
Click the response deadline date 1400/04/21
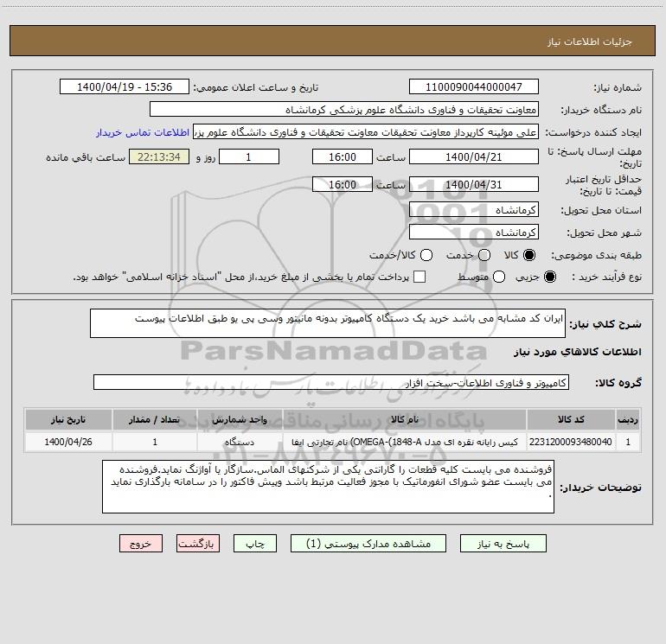point(474,156)
